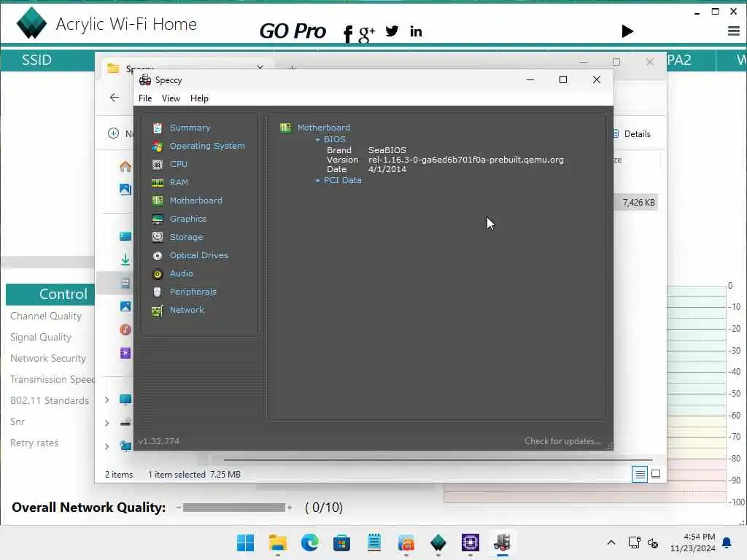Open the Windows Start button
Screen dimensions: 747x560
[x=245, y=542]
